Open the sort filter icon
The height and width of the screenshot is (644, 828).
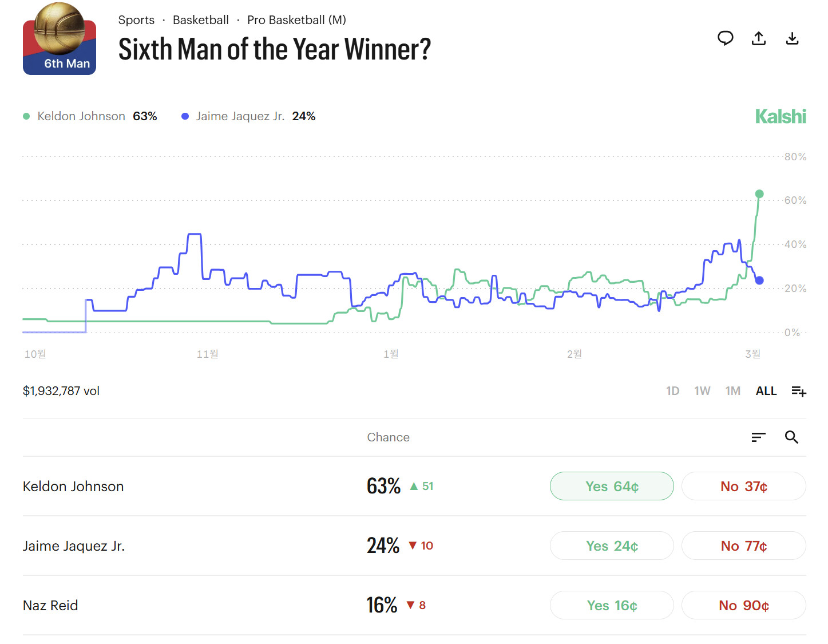[758, 437]
